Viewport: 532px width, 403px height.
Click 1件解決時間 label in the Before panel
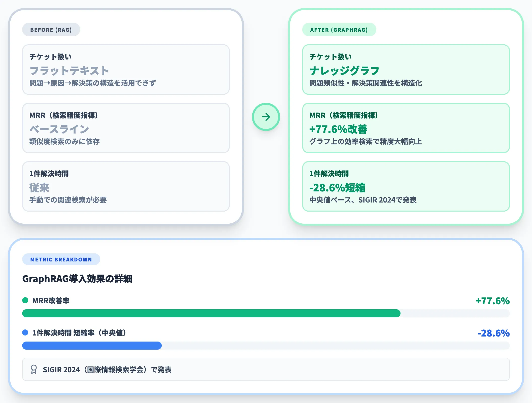pos(49,174)
